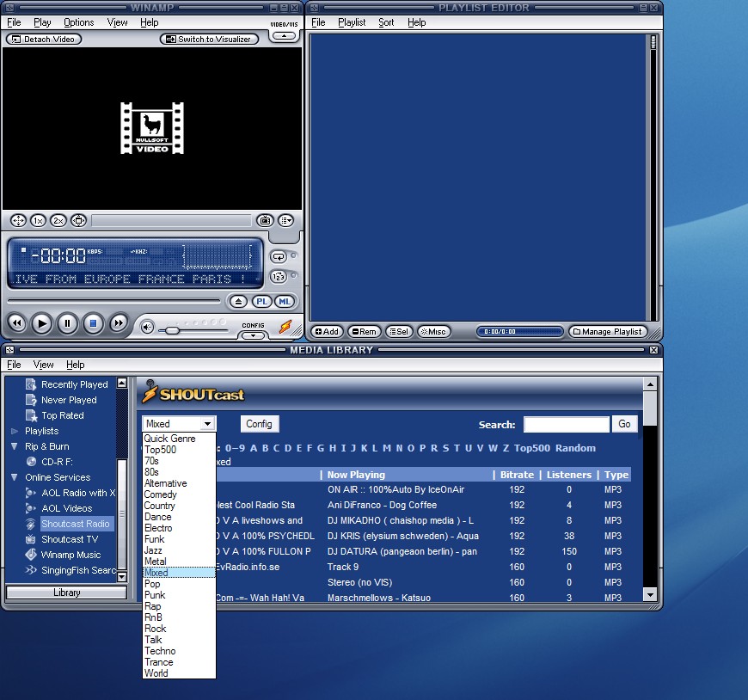Image resolution: width=748 pixels, height=700 pixels.
Task: Open the CONFIG drawer dropdown
Action: pyautogui.click(x=253, y=335)
